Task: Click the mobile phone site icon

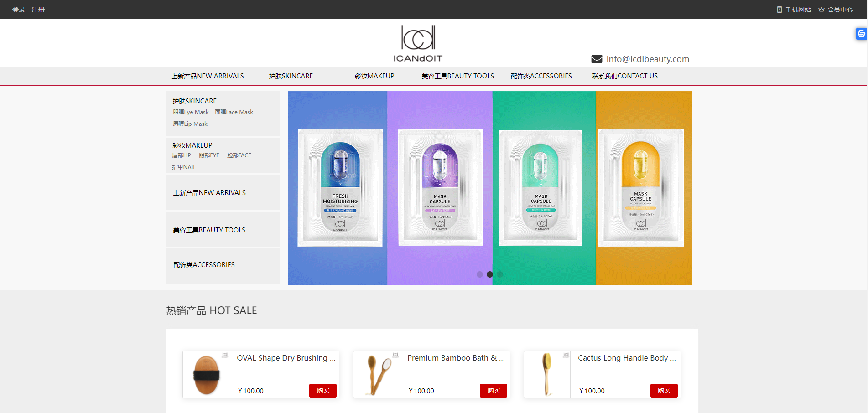Action: (780, 10)
